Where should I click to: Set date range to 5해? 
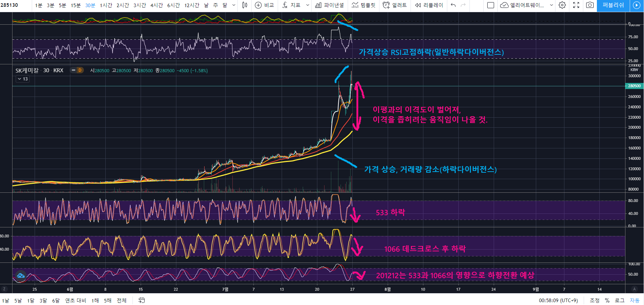tap(107, 300)
